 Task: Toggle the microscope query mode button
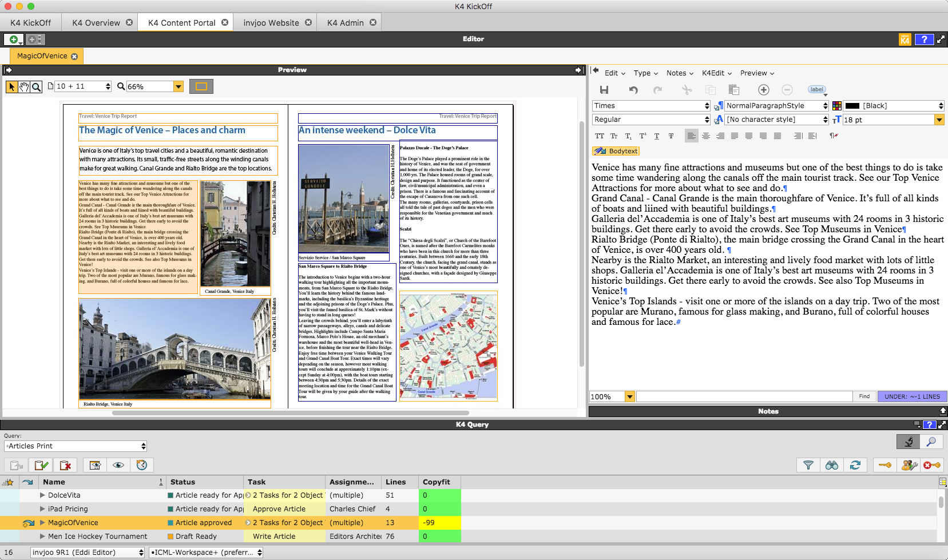(x=907, y=442)
